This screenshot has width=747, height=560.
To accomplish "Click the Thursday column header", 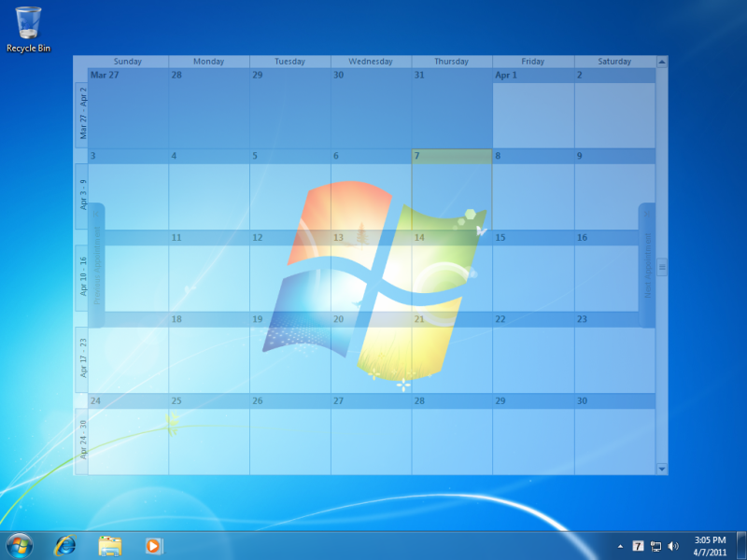I will 452,62.
